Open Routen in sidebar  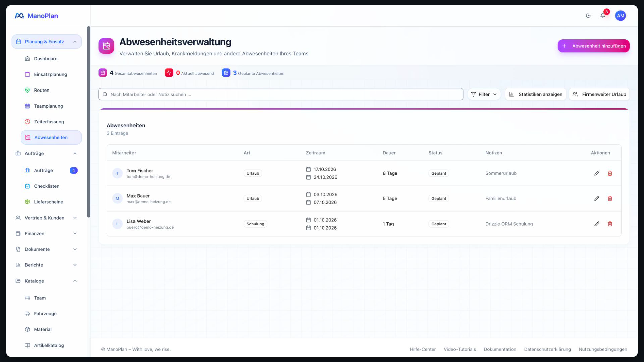(x=51, y=90)
